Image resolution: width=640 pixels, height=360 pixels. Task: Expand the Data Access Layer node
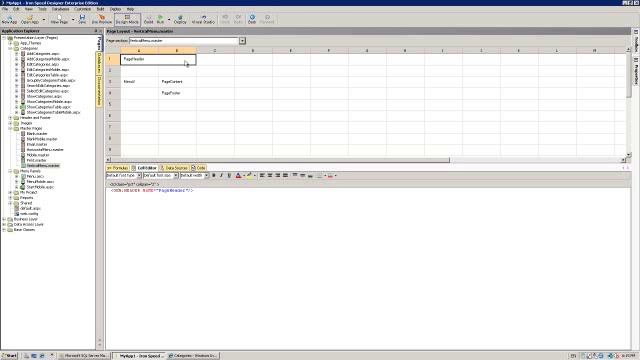4,224
